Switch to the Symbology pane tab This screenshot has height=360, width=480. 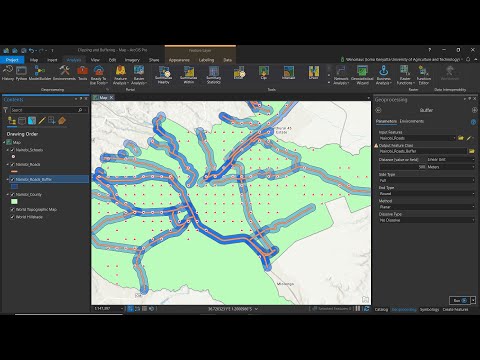429,310
